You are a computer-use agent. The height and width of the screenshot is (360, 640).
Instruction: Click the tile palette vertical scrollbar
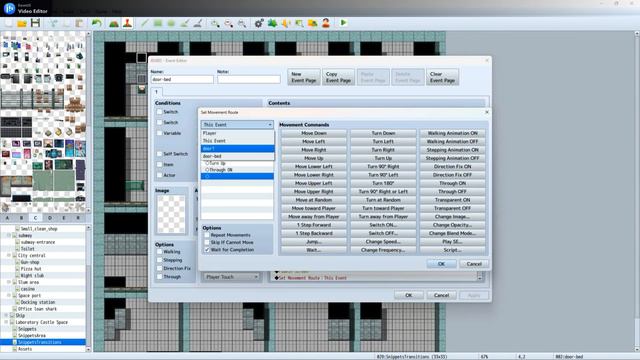click(89, 122)
